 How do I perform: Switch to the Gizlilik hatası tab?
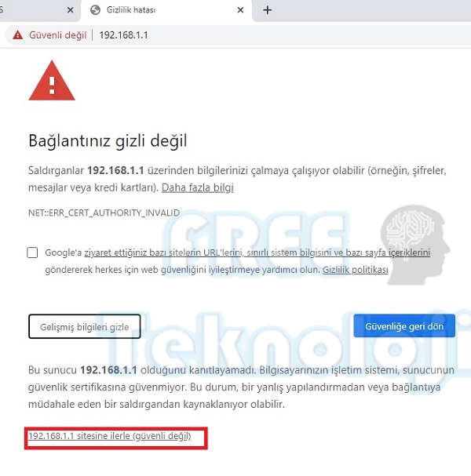pyautogui.click(x=166, y=10)
